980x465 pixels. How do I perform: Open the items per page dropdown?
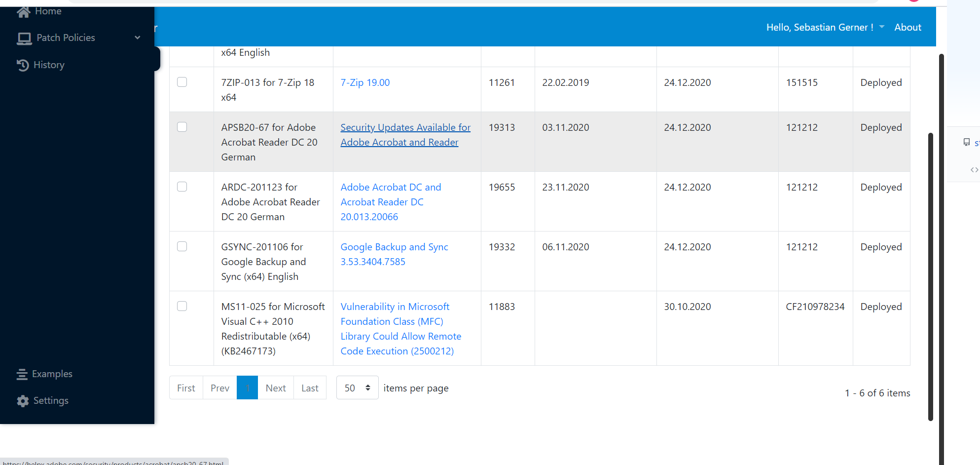point(357,388)
